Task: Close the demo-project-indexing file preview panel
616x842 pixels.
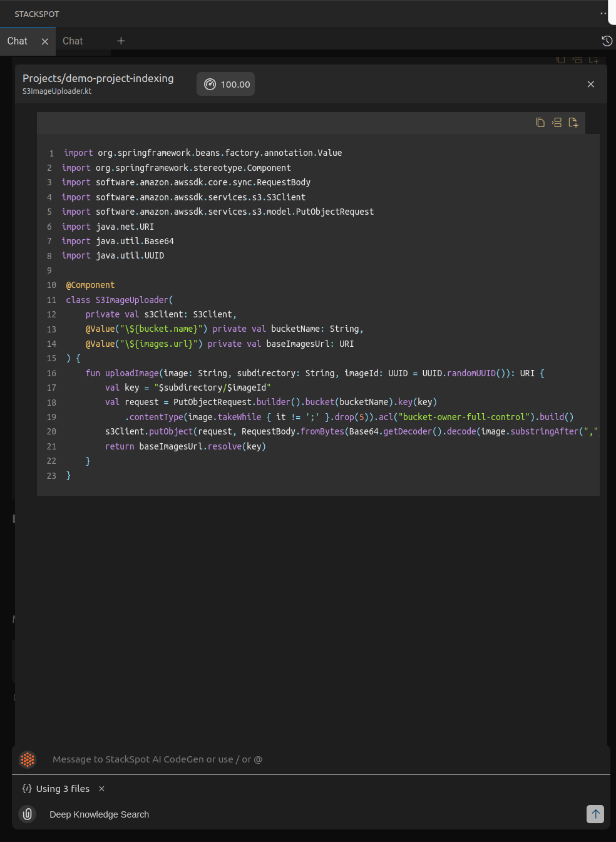Action: click(x=590, y=84)
